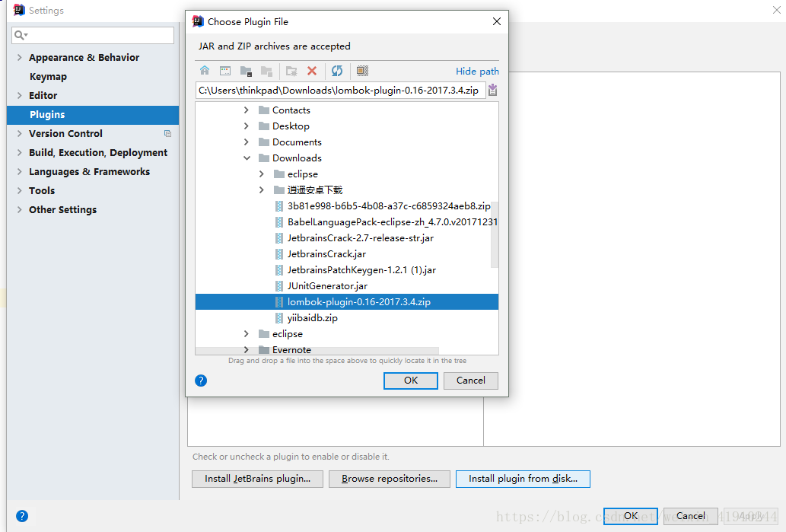The height and width of the screenshot is (532, 786).
Task: Click Install JetBrains plugin button
Action: pyautogui.click(x=258, y=479)
